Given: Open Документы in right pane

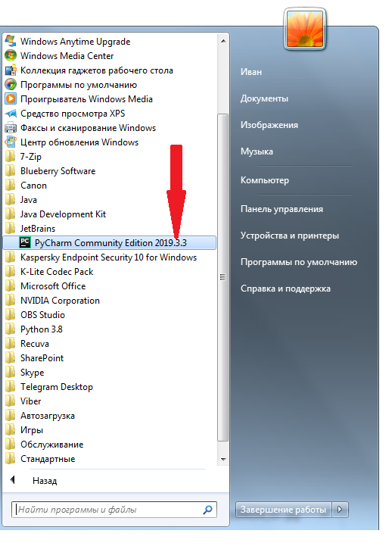Looking at the screenshot, I should (264, 98).
